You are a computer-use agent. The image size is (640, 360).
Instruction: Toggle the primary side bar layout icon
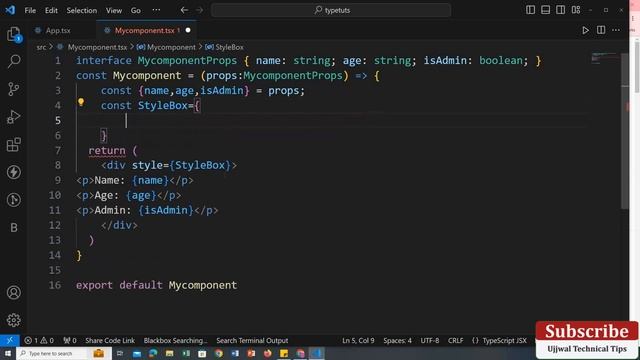tap(530, 10)
